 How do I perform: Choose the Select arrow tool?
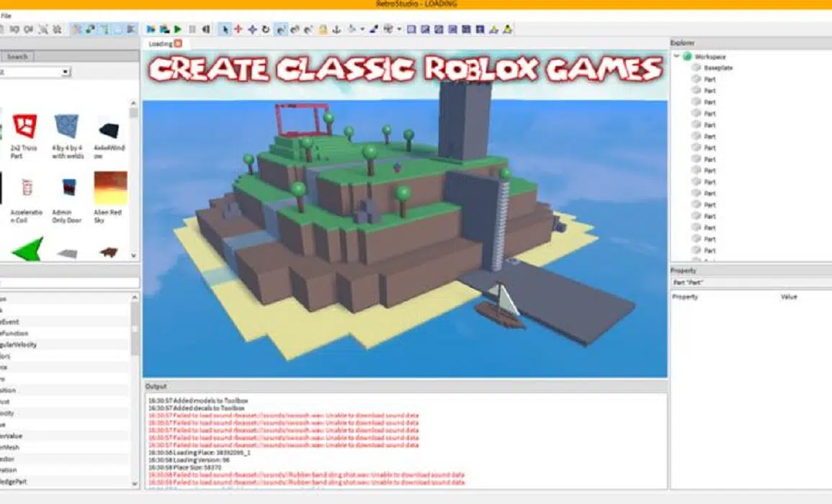click(225, 30)
